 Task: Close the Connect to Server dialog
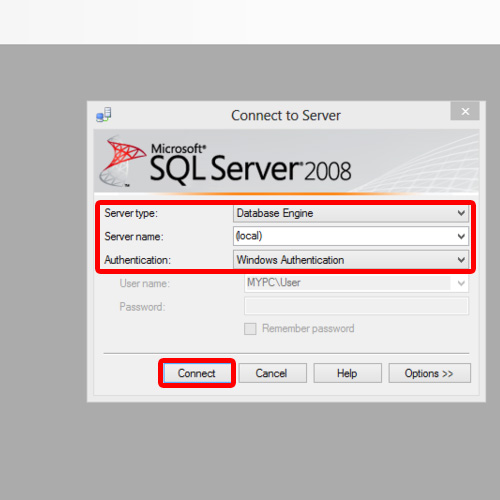point(465,111)
